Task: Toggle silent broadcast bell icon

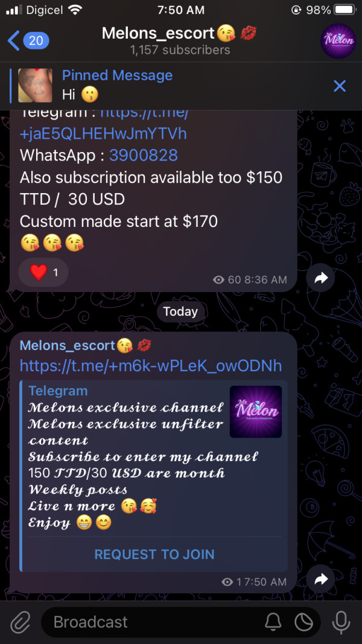Action: 273,622
